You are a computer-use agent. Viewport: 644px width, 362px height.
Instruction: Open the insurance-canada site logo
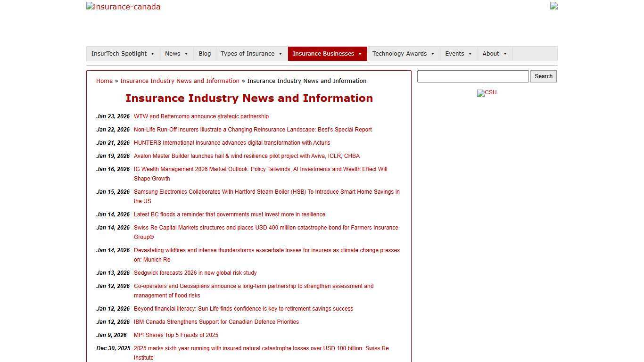click(123, 7)
